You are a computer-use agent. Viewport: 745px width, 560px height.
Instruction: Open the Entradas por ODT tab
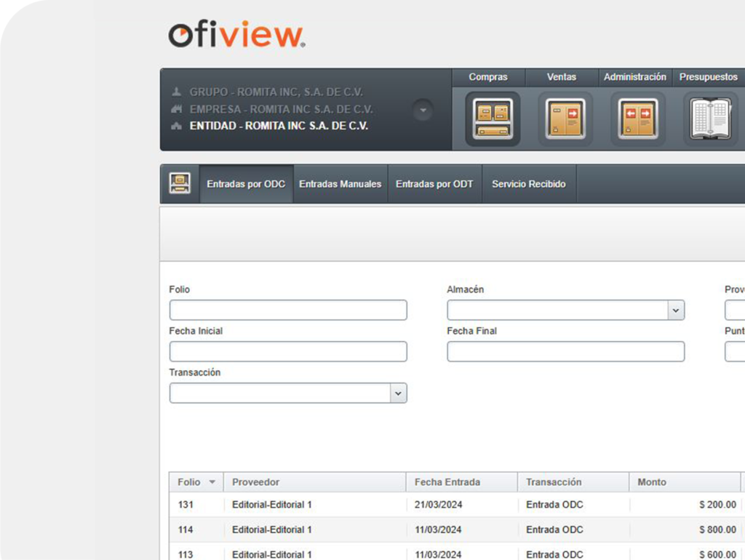point(434,184)
